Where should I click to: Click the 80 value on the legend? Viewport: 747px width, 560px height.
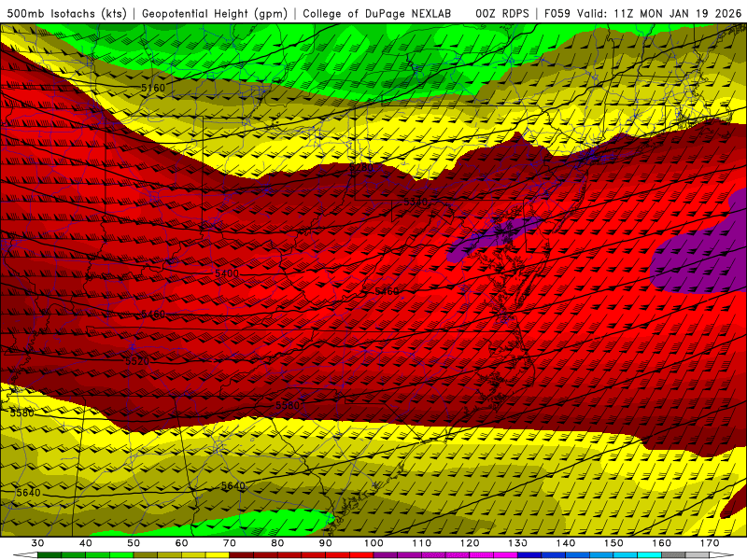point(277,543)
